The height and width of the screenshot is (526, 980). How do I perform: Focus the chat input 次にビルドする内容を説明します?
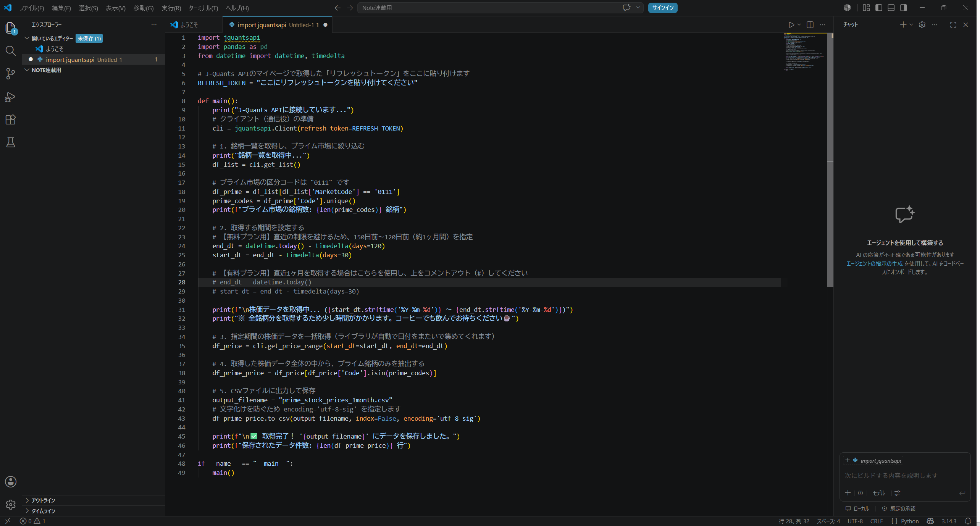(905, 476)
